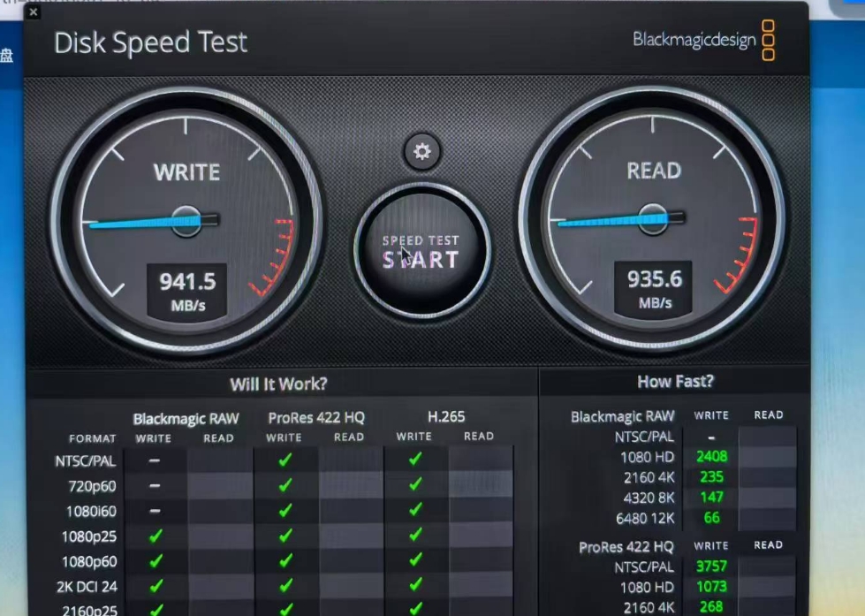
Task: Click H.265 write checkmark in NTSC/PAL row
Action: (415, 458)
